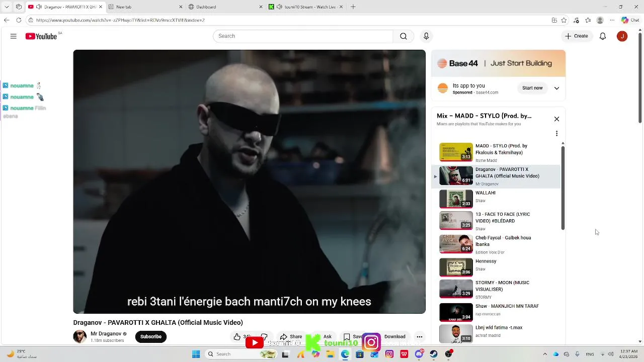The width and height of the screenshot is (644, 362).
Task: Open the playlist three-dot options menu
Action: coord(556,134)
